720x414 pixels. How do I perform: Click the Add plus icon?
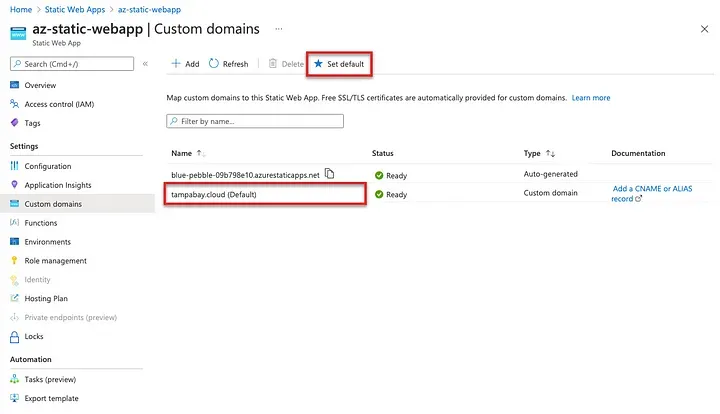click(176, 63)
